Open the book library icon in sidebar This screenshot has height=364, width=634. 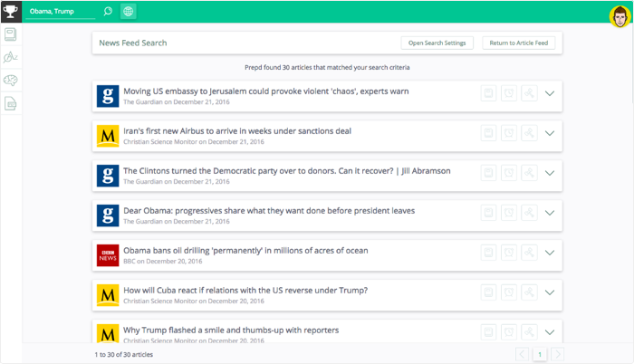(x=11, y=34)
